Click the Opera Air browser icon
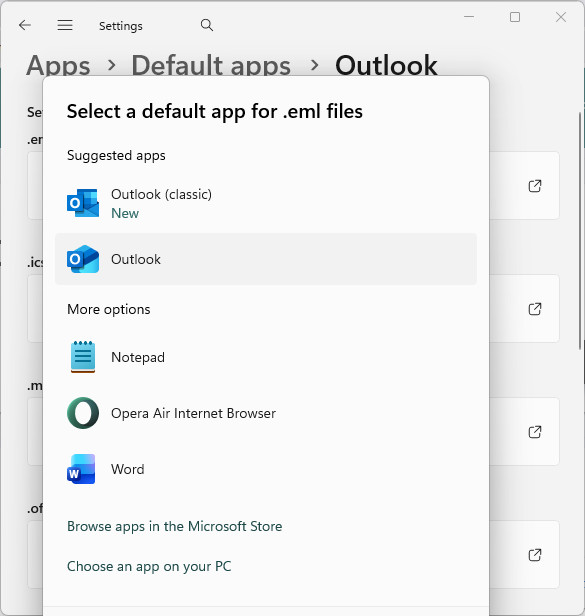The width and height of the screenshot is (585, 616). (x=83, y=413)
